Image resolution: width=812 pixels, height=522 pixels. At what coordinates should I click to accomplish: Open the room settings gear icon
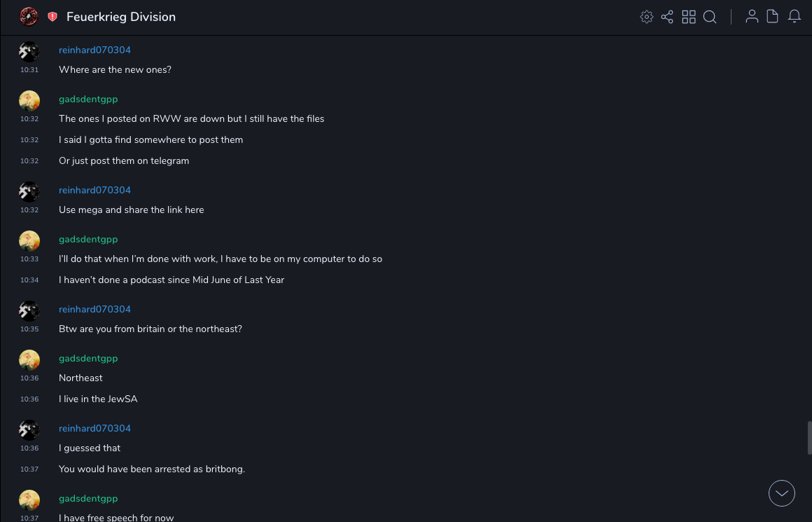click(x=647, y=17)
